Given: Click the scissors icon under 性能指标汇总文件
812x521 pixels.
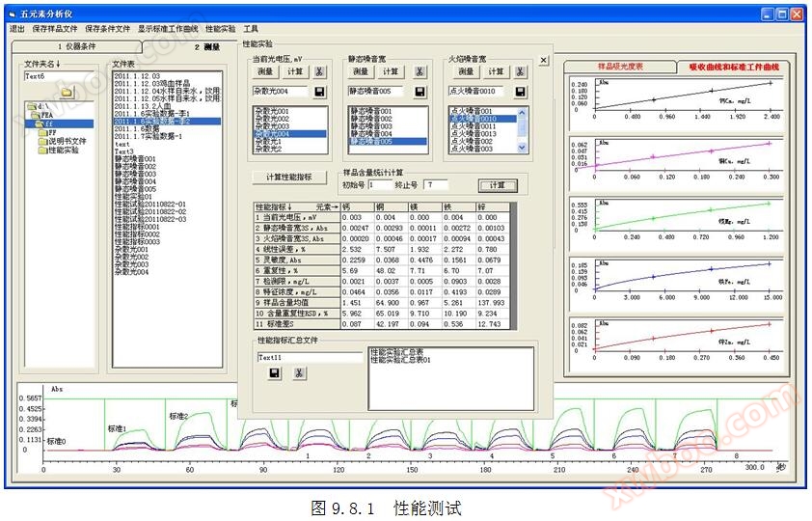Looking at the screenshot, I should (299, 372).
